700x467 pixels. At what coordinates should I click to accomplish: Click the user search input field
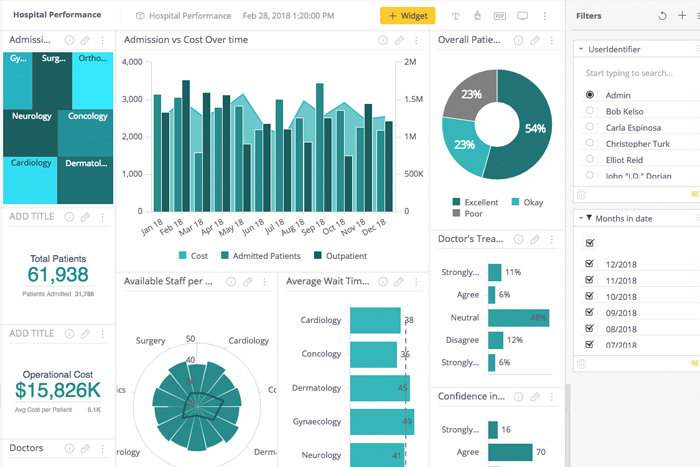[x=637, y=73]
